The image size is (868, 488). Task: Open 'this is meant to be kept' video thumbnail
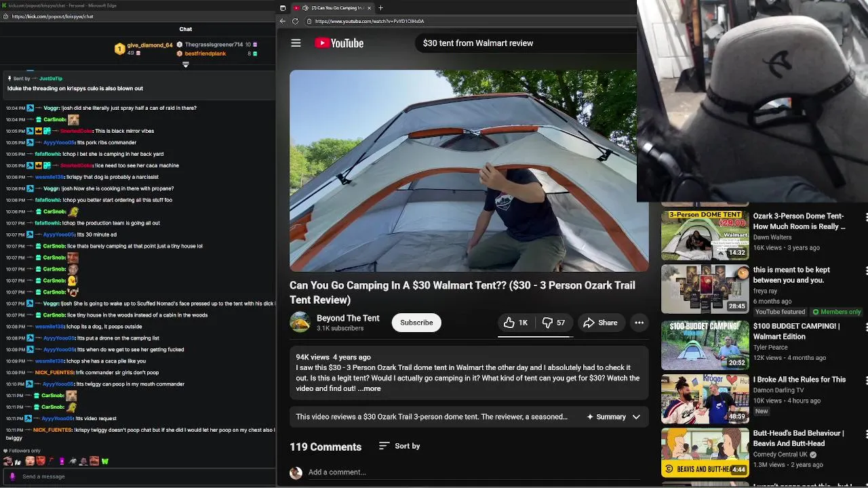[x=705, y=289]
